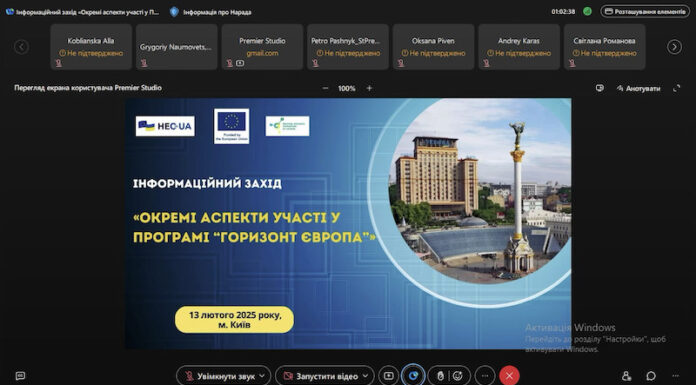
Task: Click the date badge 13 лютого 2025 року
Action: pyautogui.click(x=234, y=320)
